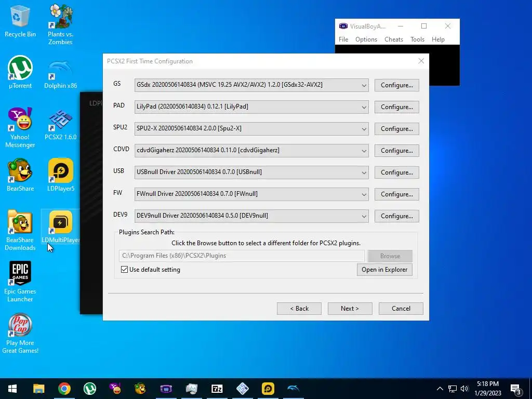Open network settings from system tray
532x399 pixels.
pyautogui.click(x=453, y=389)
